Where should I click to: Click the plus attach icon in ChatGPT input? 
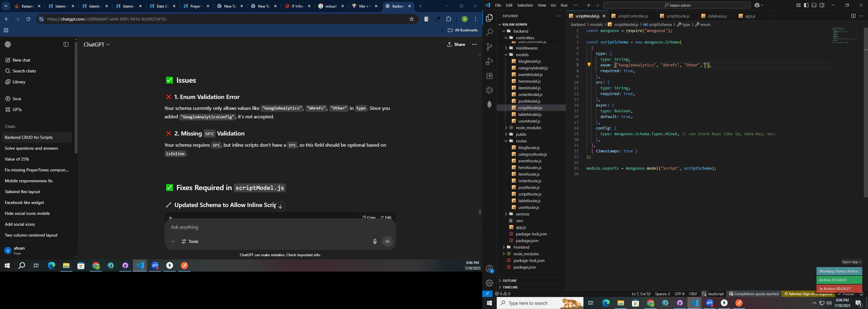coord(173,241)
